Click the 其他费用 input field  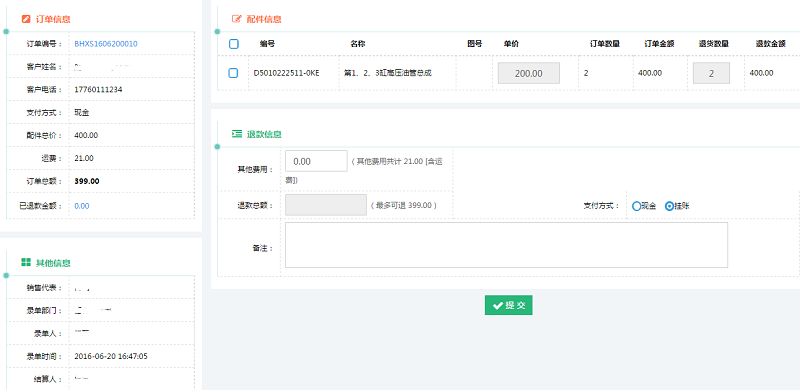316,161
